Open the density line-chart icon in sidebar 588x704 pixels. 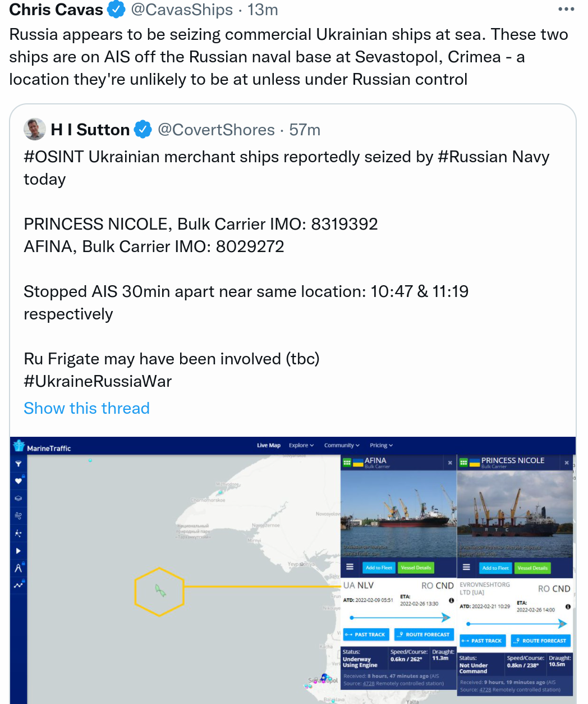pyautogui.click(x=18, y=585)
